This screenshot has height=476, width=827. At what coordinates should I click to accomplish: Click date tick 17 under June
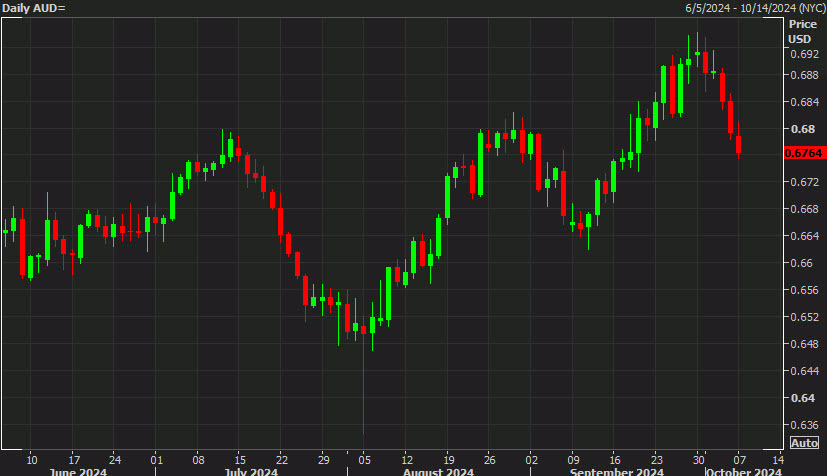point(74,460)
